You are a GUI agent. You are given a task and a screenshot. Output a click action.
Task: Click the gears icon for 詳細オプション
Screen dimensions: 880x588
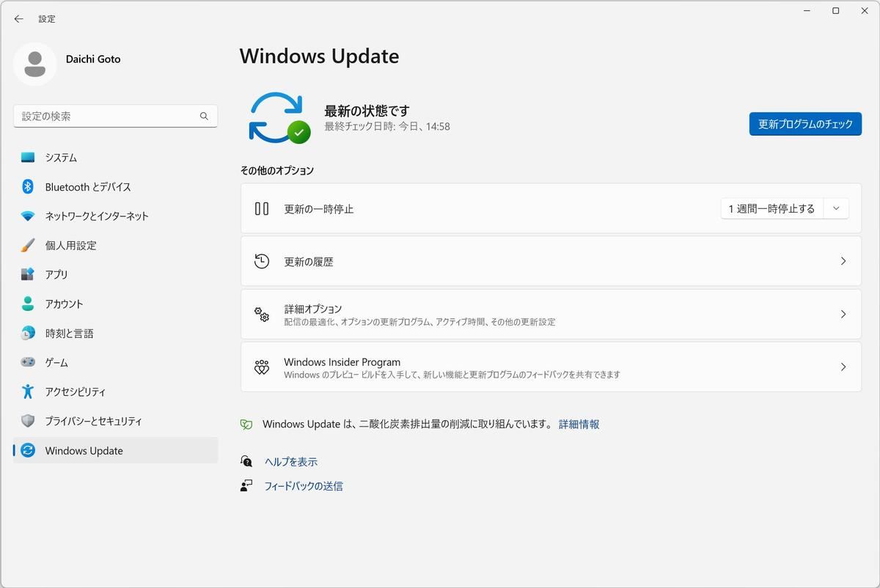pyautogui.click(x=262, y=314)
